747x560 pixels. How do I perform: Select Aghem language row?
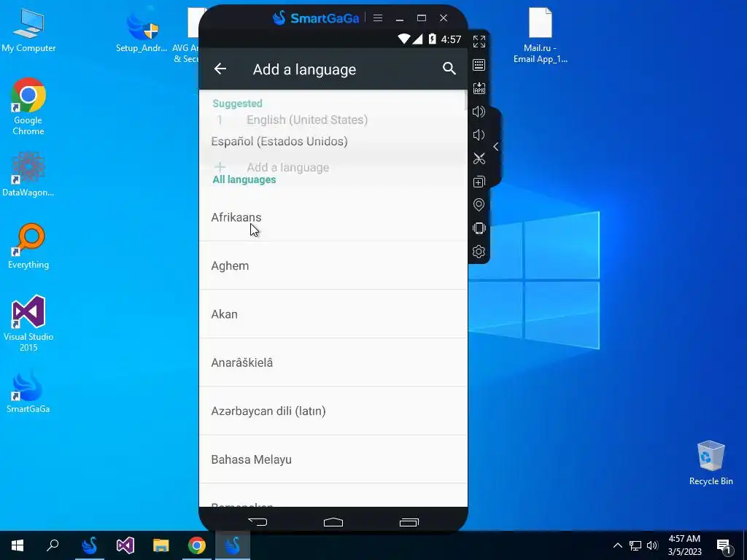tap(333, 265)
